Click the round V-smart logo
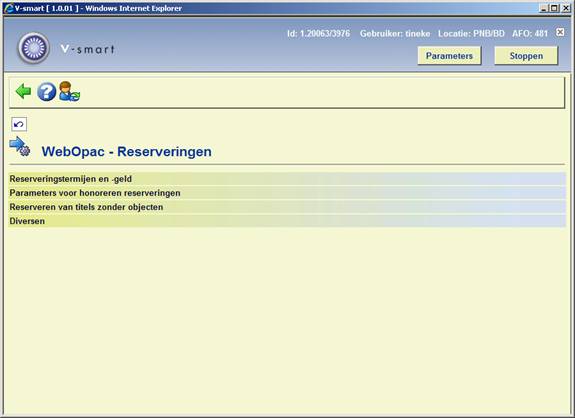The width and height of the screenshot is (575, 418). coord(34,48)
